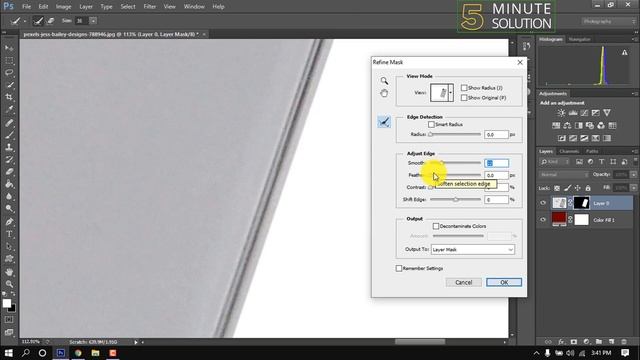Add a Black & White adjustment

tap(579, 125)
